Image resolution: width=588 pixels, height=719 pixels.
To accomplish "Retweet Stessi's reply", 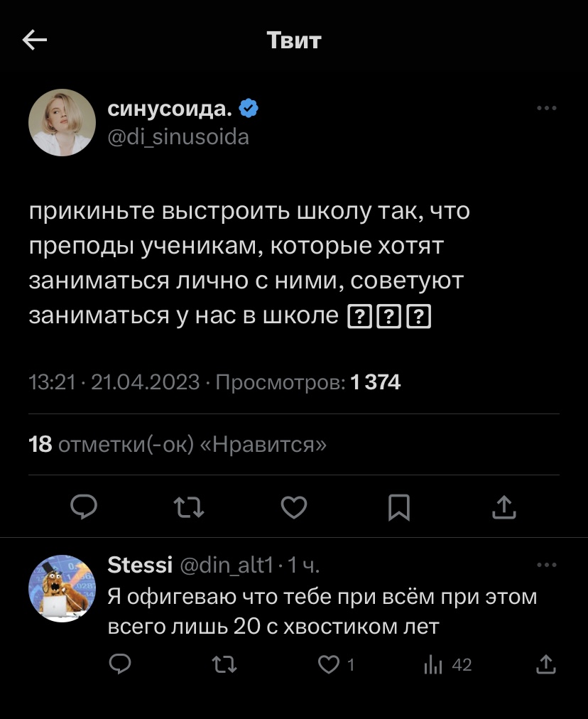I will point(224,664).
